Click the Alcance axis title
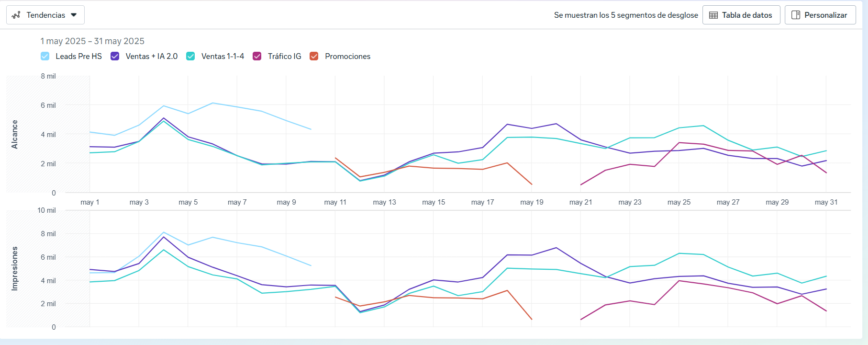The height and width of the screenshot is (345, 868). coord(15,134)
